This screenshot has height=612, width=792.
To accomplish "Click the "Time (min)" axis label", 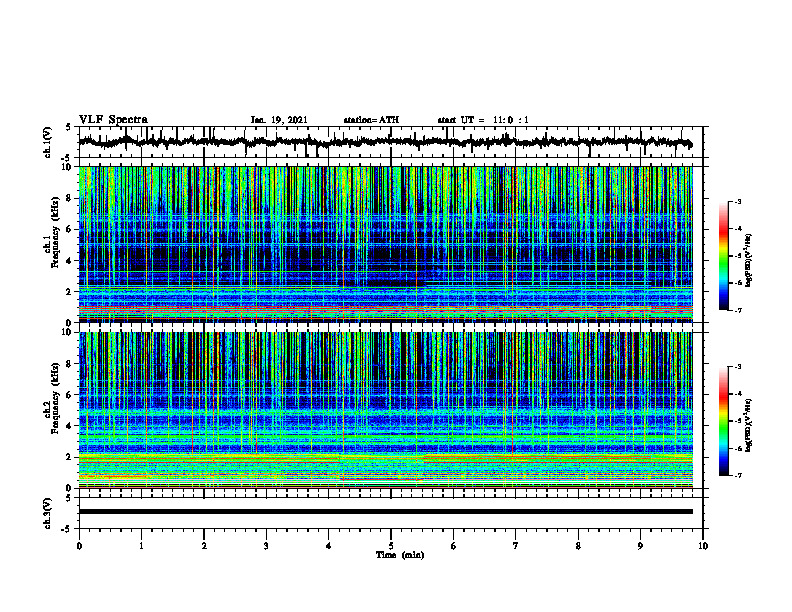I will tap(400, 555).
